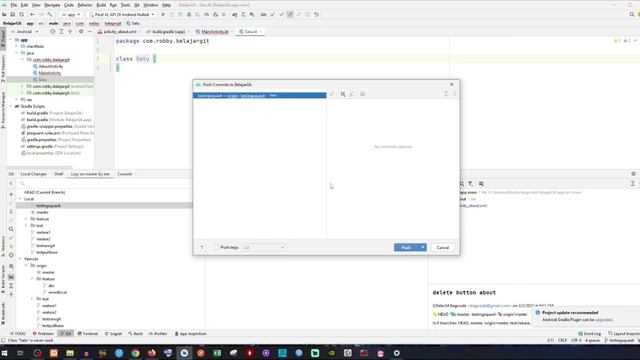
Task: Click the navigate Back arrow icon
Action: [32, 15]
